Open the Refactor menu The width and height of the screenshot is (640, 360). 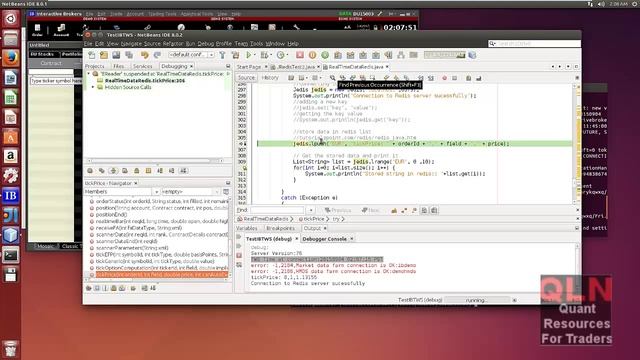(173, 44)
